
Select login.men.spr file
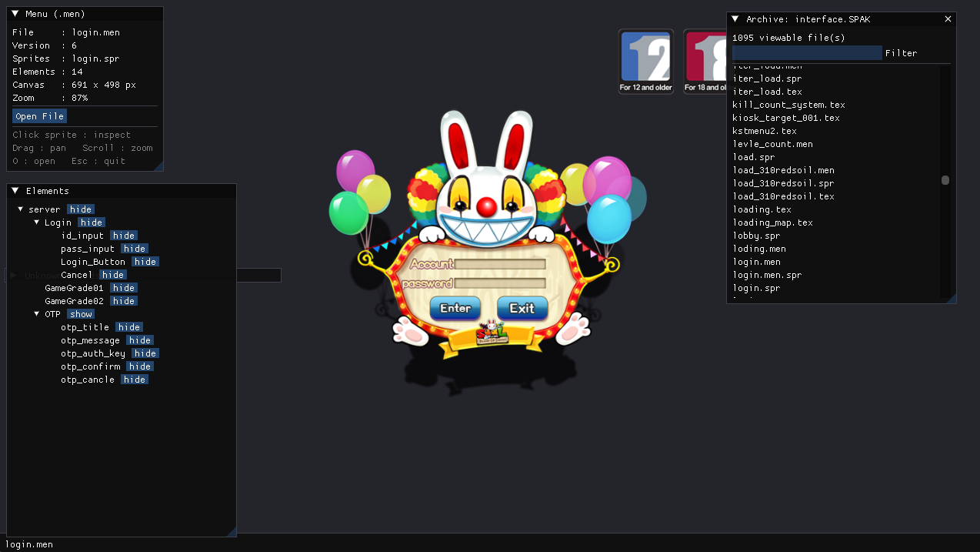pos(767,275)
